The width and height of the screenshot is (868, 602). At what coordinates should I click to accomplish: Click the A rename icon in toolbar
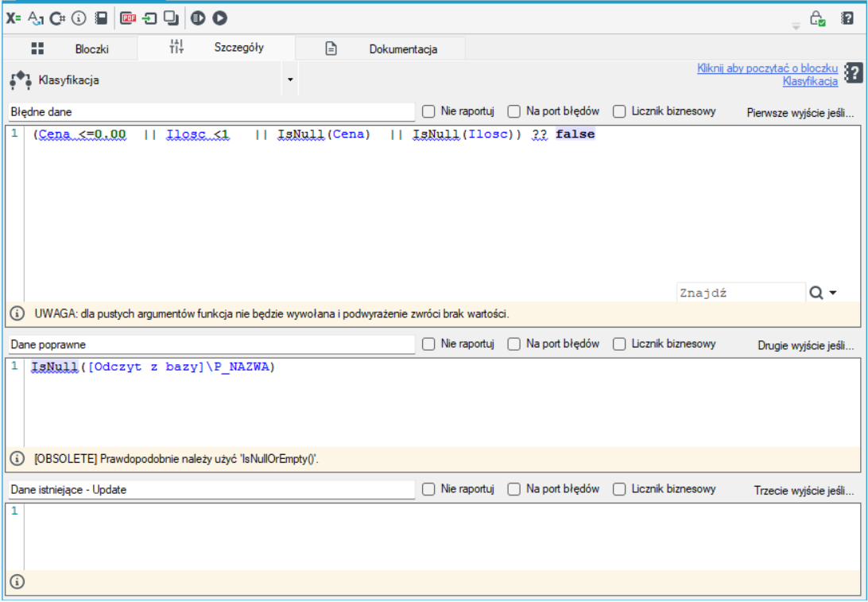click(36, 18)
